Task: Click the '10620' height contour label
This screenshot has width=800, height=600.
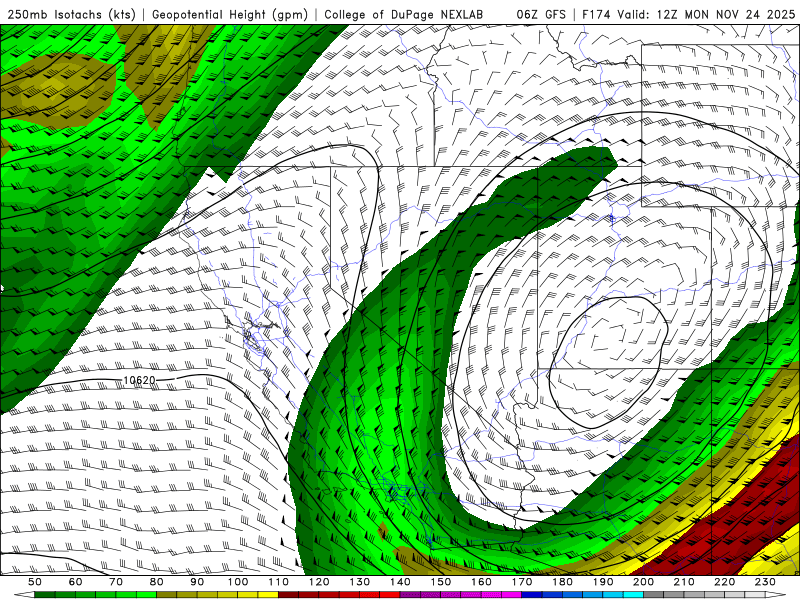Action: [x=139, y=381]
